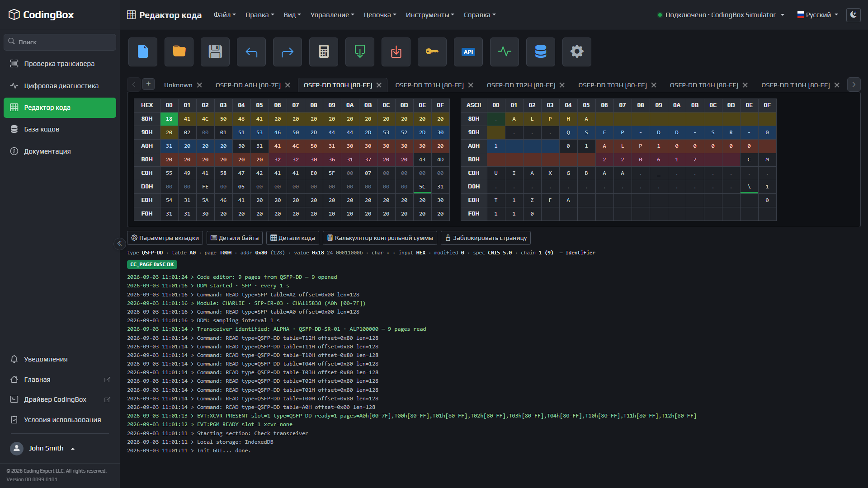Open Уведомления in sidebar
This screenshot has width=868, height=488.
pyautogui.click(x=60, y=359)
